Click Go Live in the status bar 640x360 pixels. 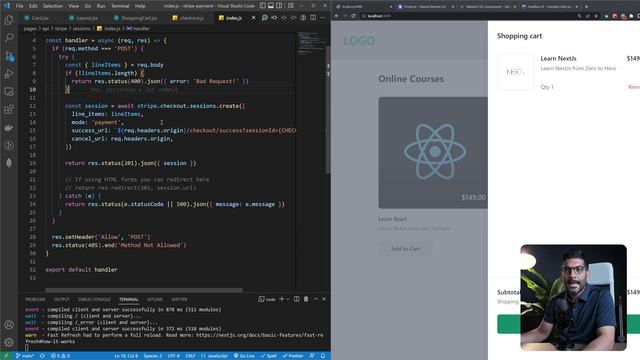coord(244,356)
